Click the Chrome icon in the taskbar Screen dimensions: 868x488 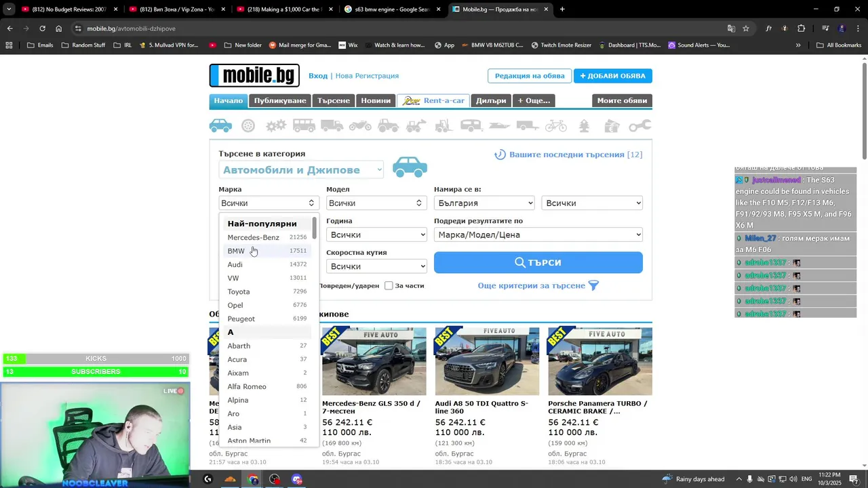point(253,479)
